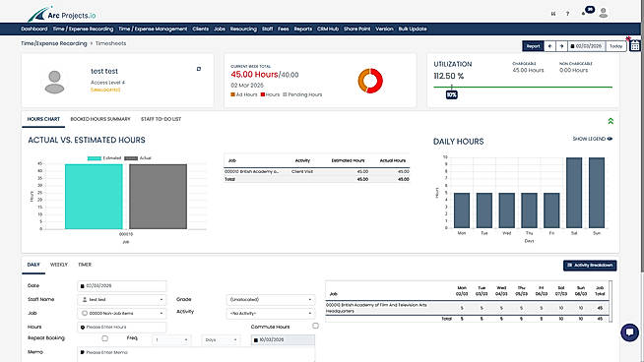
Task: Go to next date with right arrow
Action: coord(561,46)
